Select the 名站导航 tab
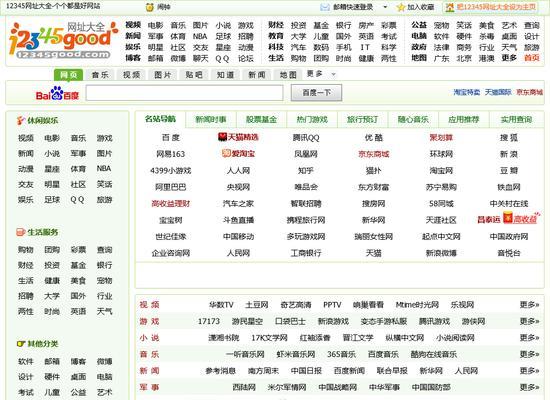This screenshot has width=550, height=400. click(160, 119)
